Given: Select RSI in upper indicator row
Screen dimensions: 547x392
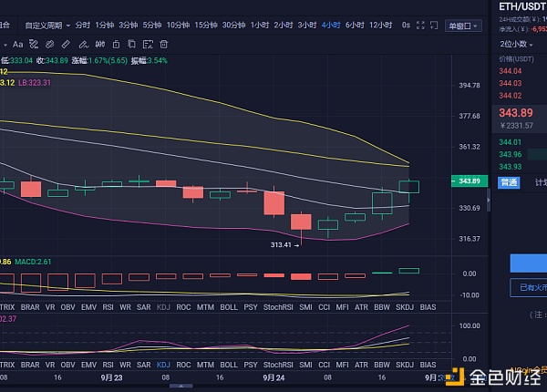Looking at the screenshot, I should 108,307.
